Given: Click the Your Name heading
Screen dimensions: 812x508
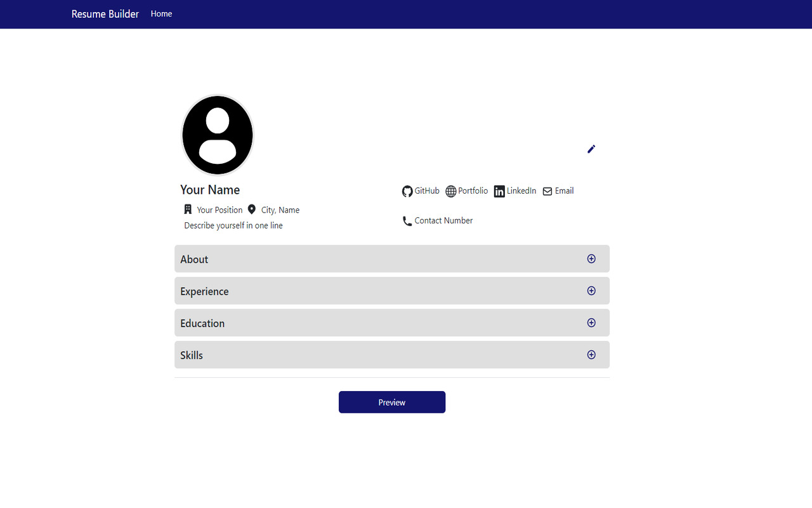Looking at the screenshot, I should pos(210,190).
